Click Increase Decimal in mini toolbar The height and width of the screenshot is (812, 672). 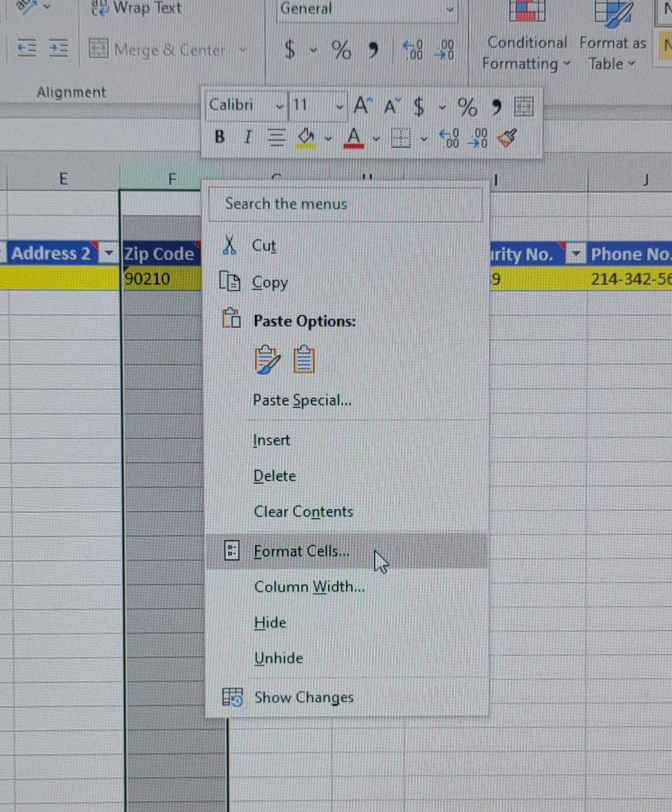point(449,138)
